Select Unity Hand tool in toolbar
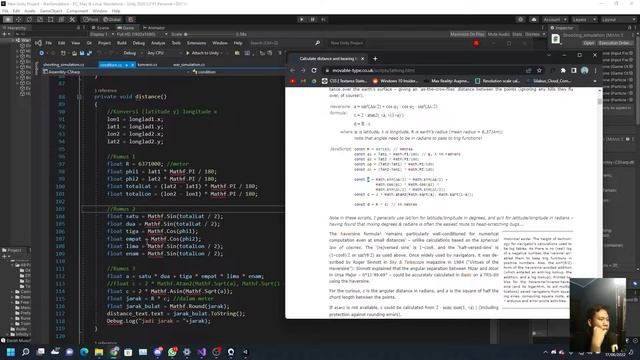Screen dimensions: 640x360 [8, 19]
